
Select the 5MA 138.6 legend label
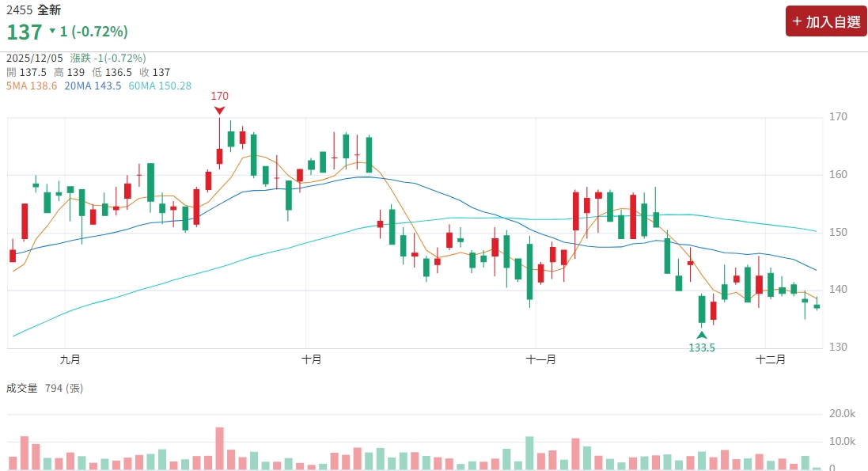click(32, 85)
